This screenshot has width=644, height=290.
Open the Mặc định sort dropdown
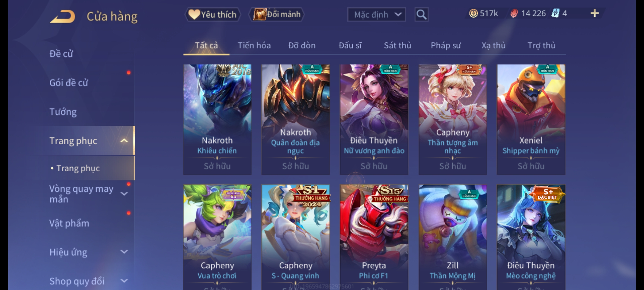pyautogui.click(x=376, y=15)
